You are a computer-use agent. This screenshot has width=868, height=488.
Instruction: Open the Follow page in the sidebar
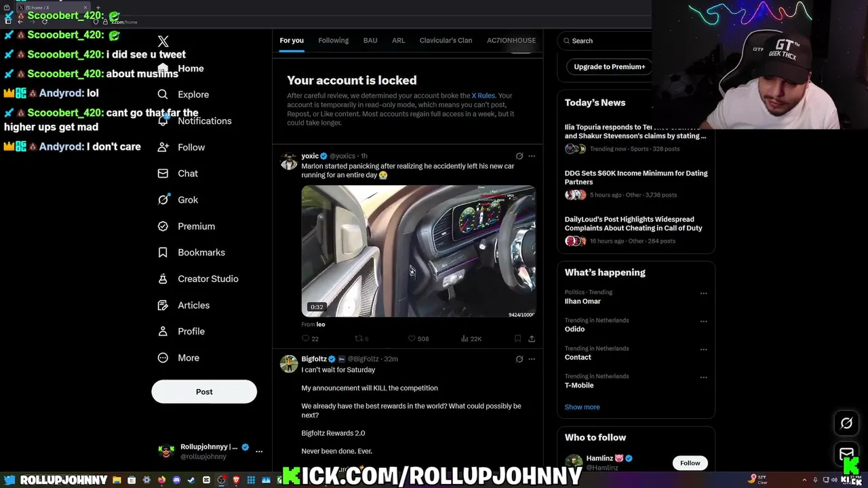click(x=181, y=147)
